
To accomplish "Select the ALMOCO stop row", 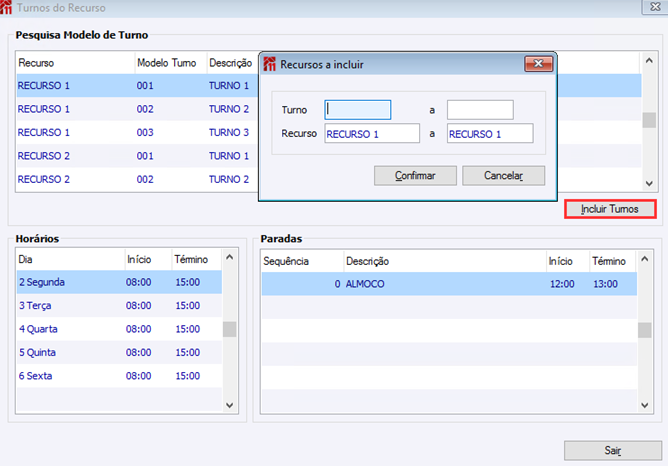I will click(449, 284).
